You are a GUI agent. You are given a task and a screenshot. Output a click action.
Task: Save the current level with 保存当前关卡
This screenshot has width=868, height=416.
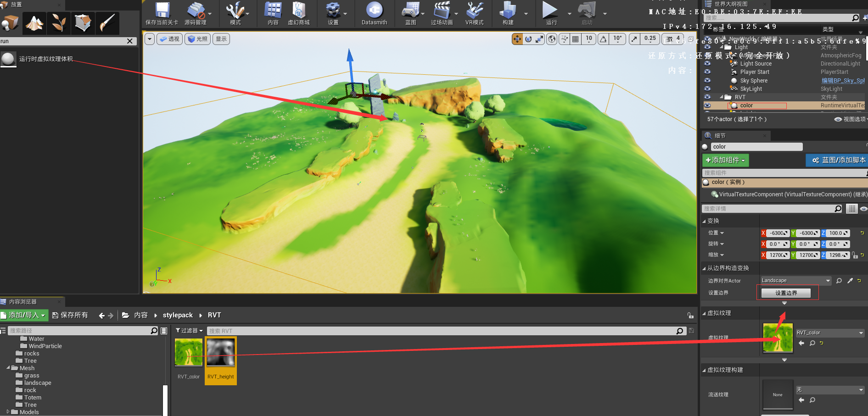pos(162,13)
